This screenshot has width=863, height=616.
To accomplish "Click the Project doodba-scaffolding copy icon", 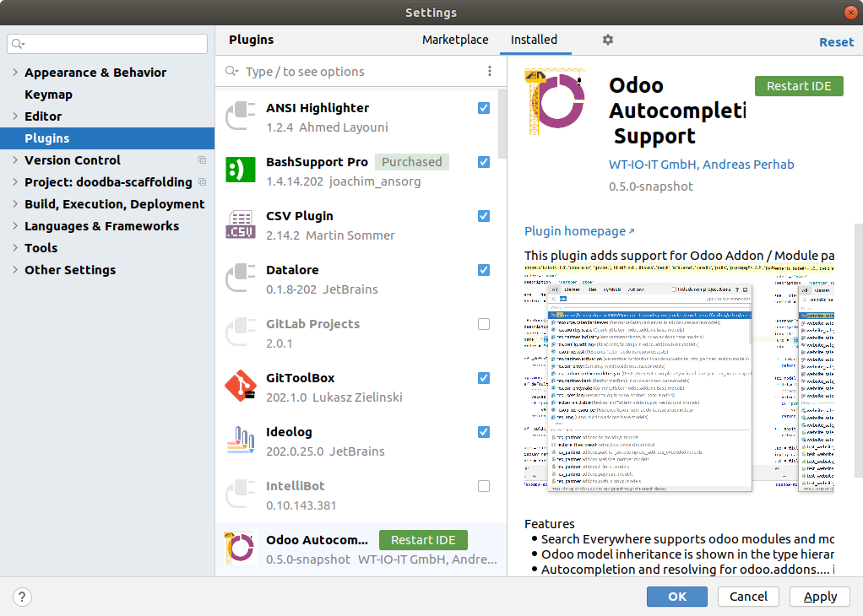I will [202, 182].
